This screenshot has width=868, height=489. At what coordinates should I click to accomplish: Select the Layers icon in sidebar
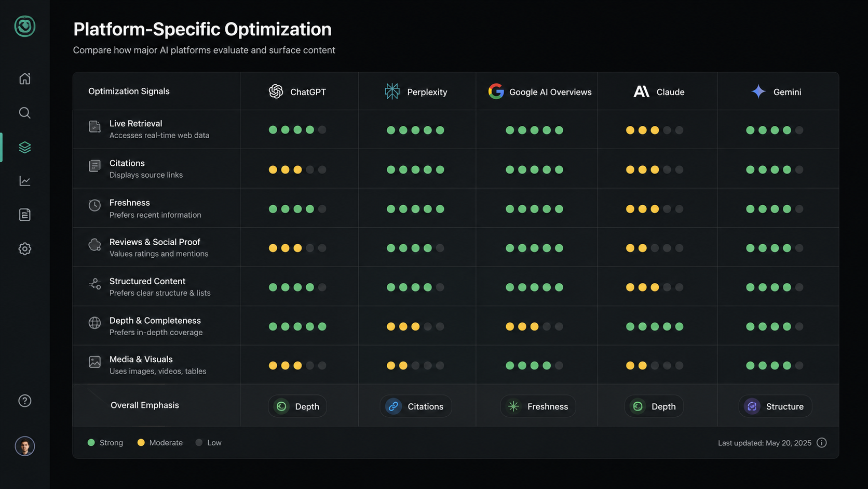click(x=25, y=147)
